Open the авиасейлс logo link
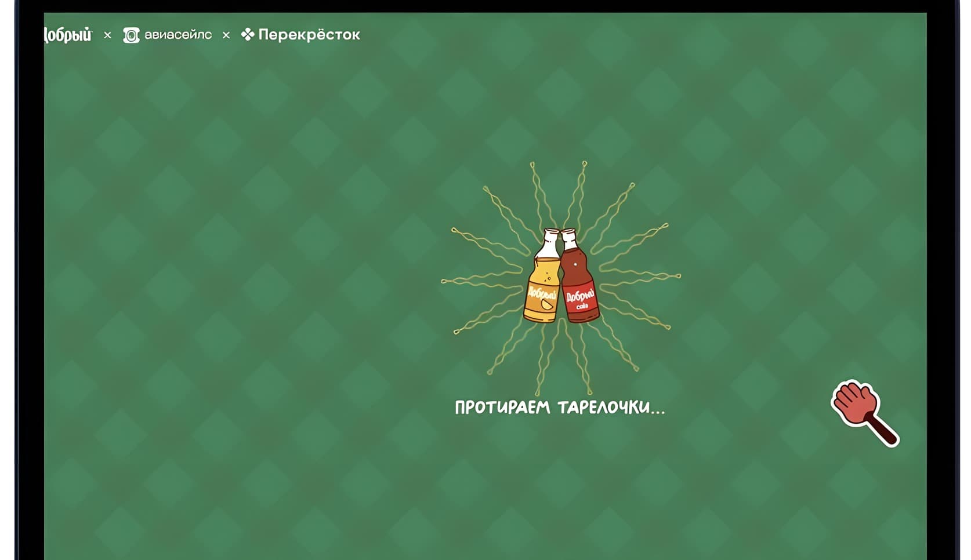Image resolution: width=971 pixels, height=560 pixels. (x=168, y=35)
